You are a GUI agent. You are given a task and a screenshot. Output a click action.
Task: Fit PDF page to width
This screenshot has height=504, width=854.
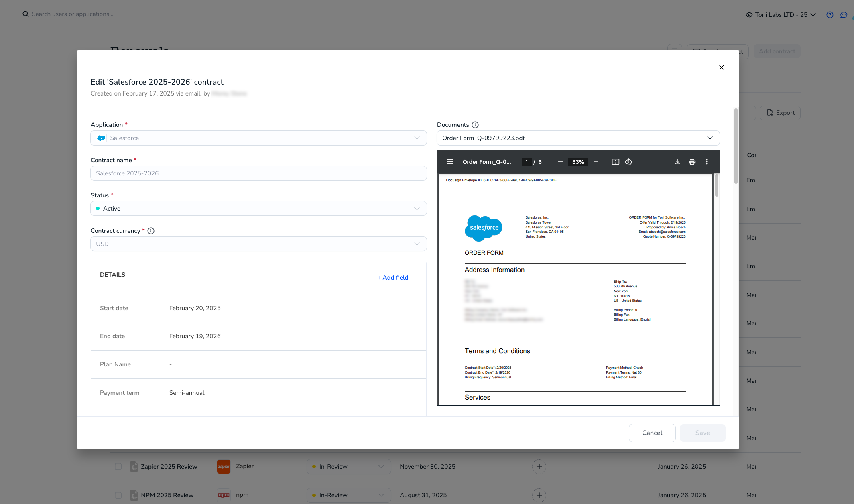(x=616, y=162)
